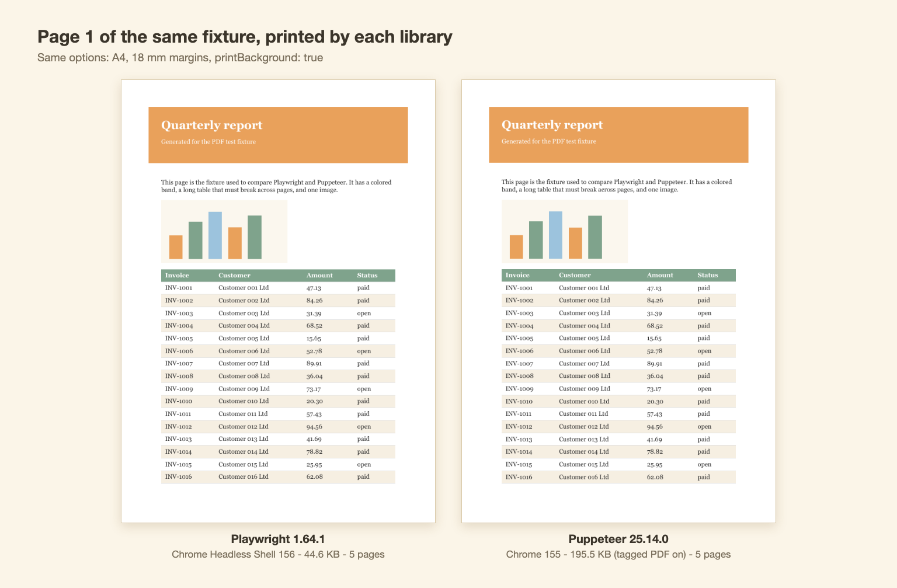897x588 pixels.
Task: Click the Amount column header in Playwright page
Action: (x=319, y=275)
